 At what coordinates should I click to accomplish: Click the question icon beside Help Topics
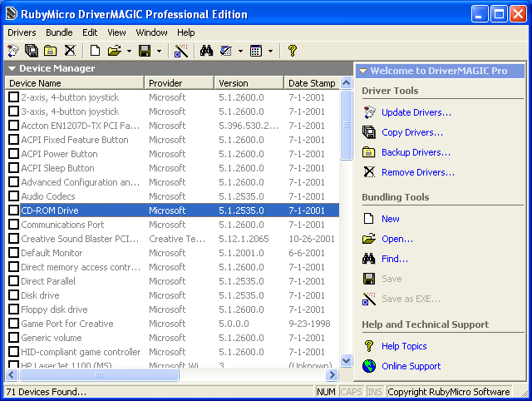[x=369, y=346]
